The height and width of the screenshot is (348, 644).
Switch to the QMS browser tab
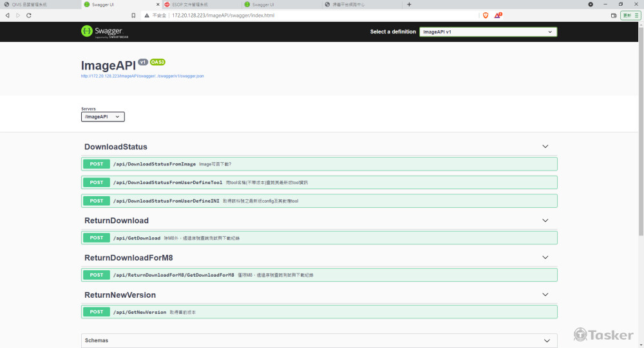[39, 5]
